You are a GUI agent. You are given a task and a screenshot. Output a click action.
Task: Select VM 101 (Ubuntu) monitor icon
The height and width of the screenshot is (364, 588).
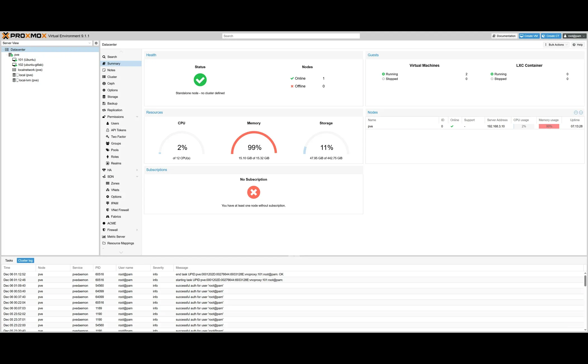tap(15, 60)
